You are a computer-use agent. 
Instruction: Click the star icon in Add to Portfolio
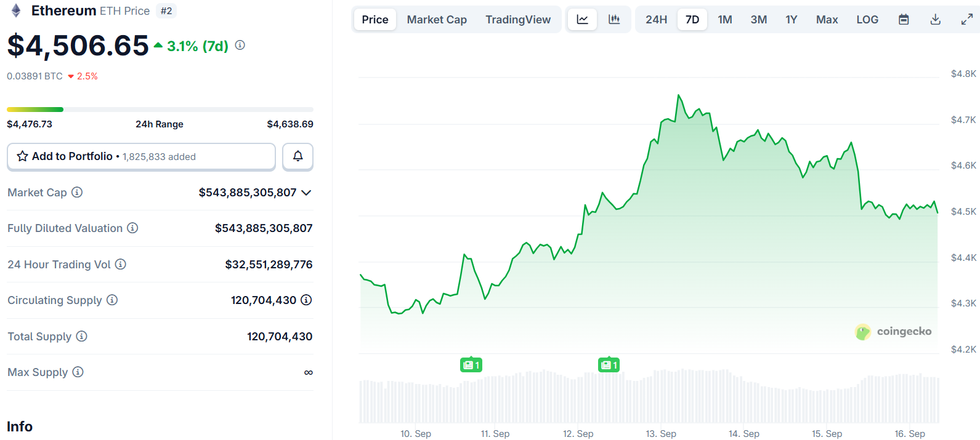pyautogui.click(x=22, y=156)
